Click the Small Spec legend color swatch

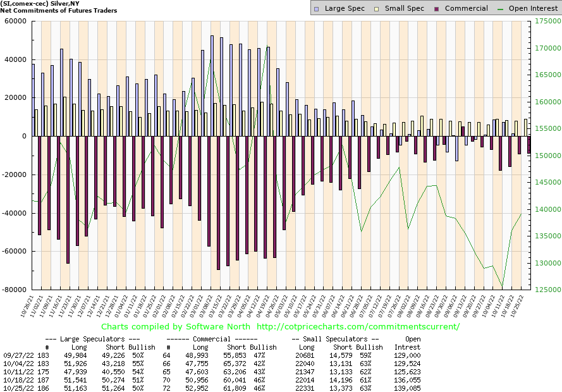coord(377,8)
